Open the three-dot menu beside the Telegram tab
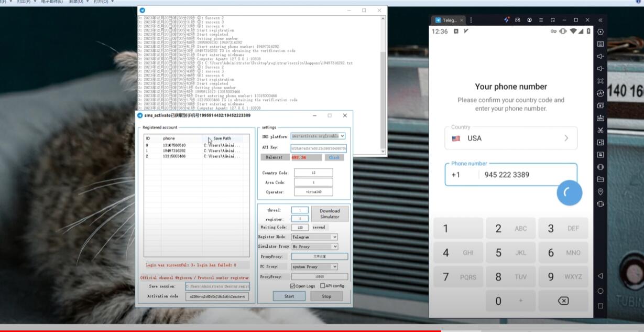644x332 pixels. click(471, 20)
